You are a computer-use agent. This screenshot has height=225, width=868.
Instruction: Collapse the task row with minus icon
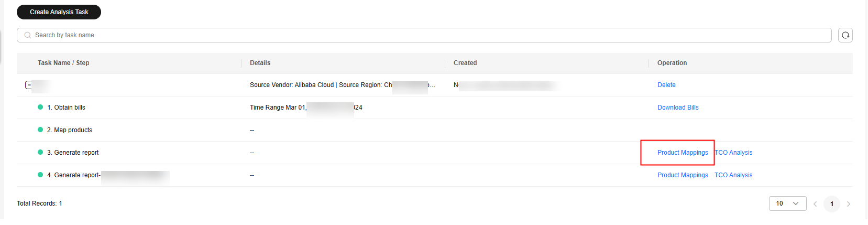click(29, 85)
